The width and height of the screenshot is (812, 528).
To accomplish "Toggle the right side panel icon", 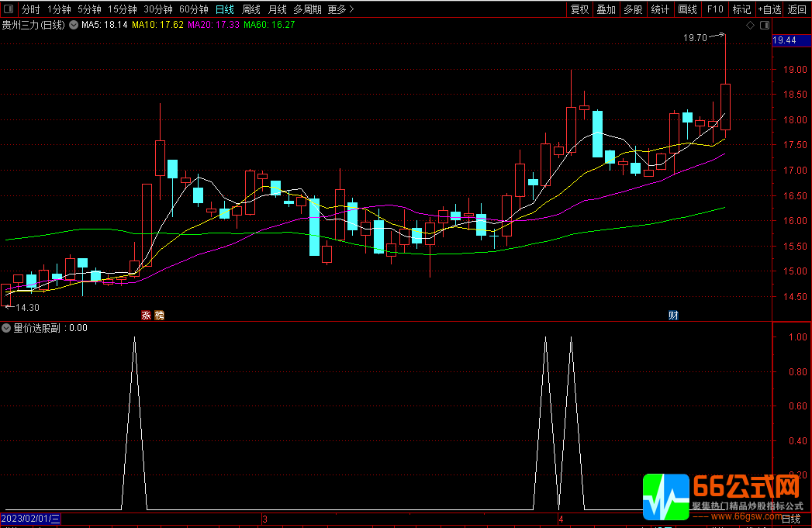I will (764, 26).
